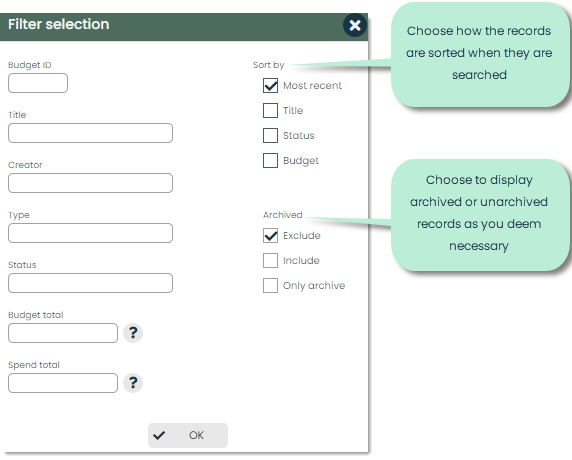Click the Filter selection title bar
The width and height of the screenshot is (572, 460).
171,27
